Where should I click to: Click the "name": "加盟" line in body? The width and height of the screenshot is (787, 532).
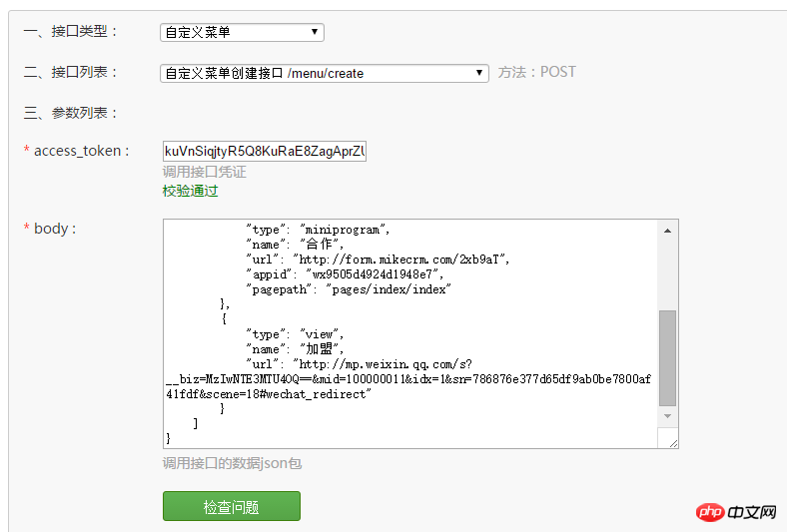click(295, 349)
